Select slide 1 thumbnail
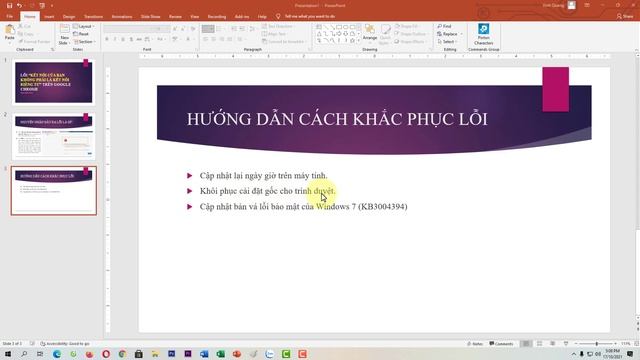The image size is (640, 360). pos(53,82)
